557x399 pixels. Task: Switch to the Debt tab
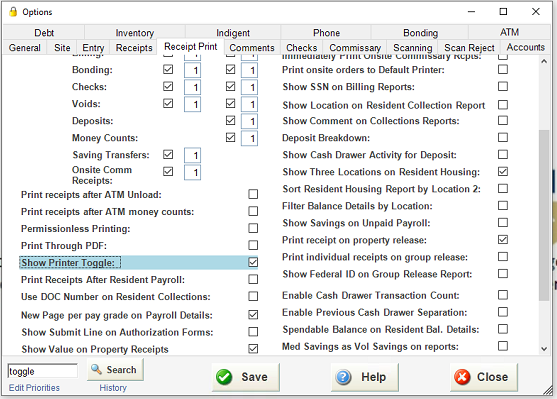[x=44, y=33]
